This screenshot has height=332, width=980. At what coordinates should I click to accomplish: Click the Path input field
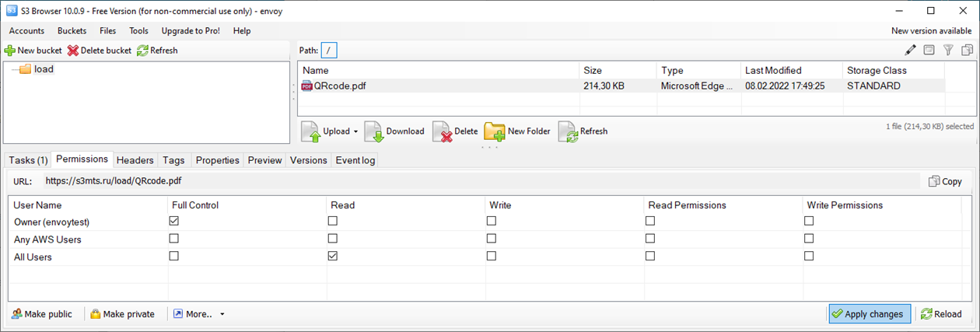click(329, 51)
